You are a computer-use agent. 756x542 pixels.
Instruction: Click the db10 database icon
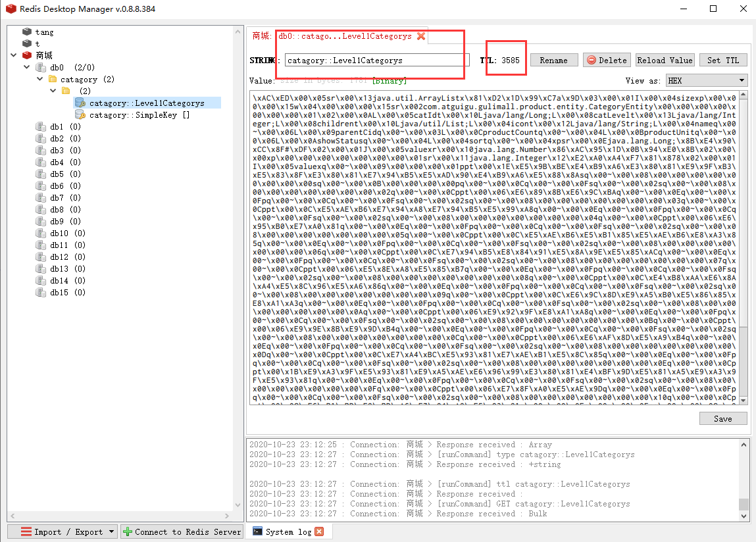click(x=41, y=234)
